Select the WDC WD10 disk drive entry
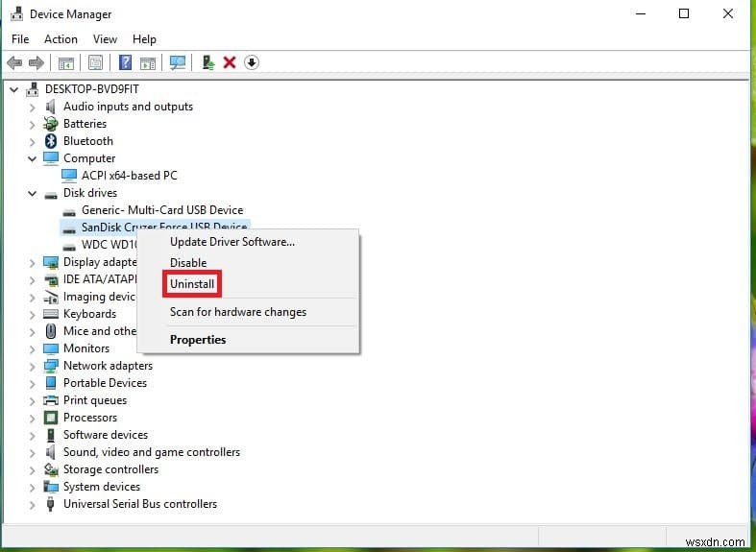Screen dimensions: 756x552 [x=110, y=245]
